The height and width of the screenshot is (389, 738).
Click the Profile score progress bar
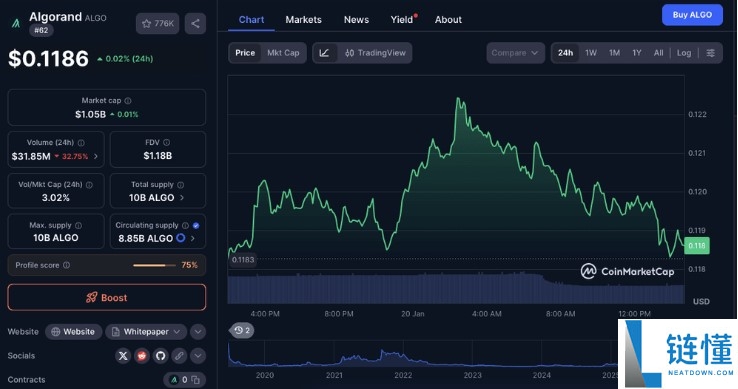pos(155,265)
